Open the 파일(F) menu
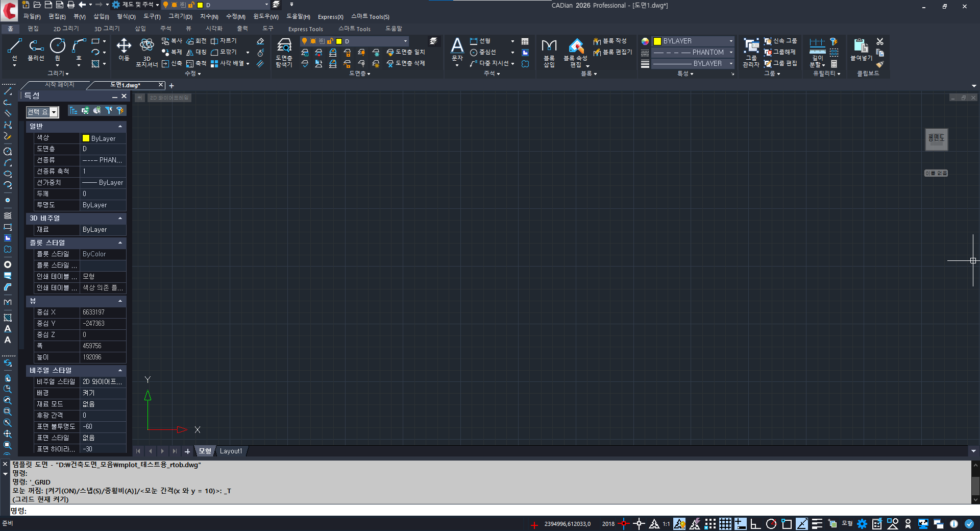This screenshot has width=980, height=531. click(x=32, y=17)
